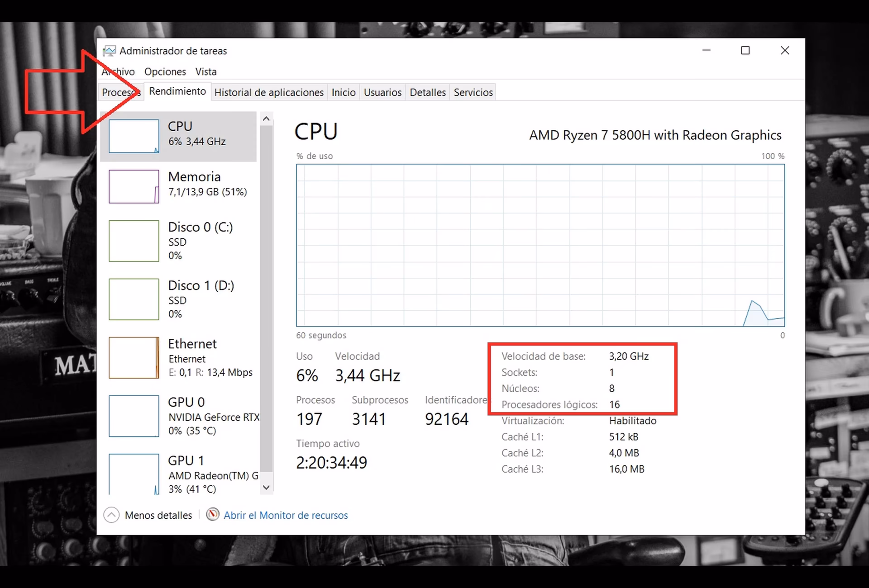Click the Uso value 6%
Image resolution: width=869 pixels, height=588 pixels.
click(307, 376)
